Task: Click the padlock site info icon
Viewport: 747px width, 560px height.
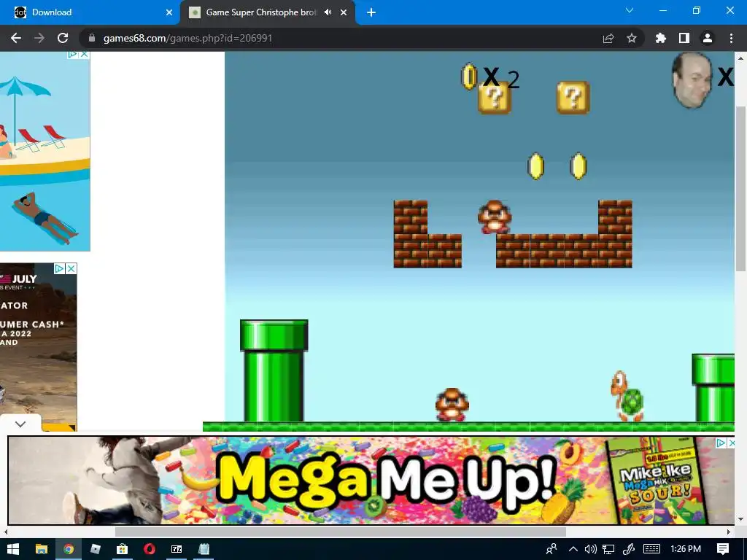Action: click(92, 38)
